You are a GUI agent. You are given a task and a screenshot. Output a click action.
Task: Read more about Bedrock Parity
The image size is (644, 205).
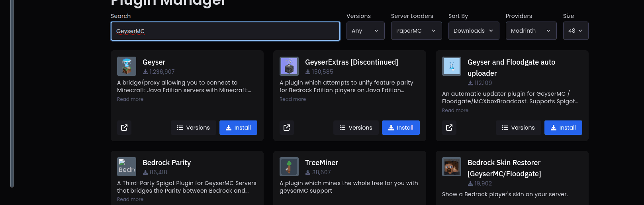pyautogui.click(x=130, y=199)
